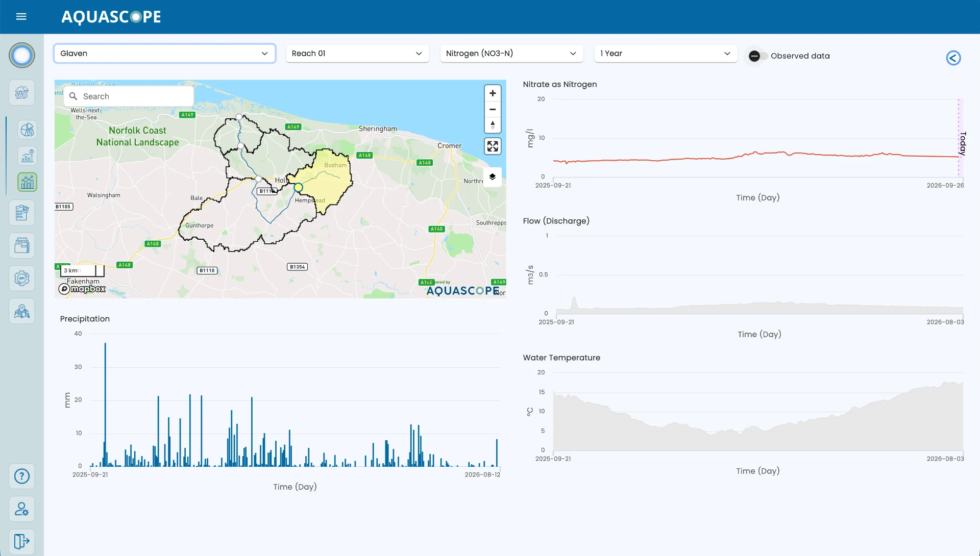Screen dimensions: 980x556
Task: Select the highlighted green chart analytics icon
Action: point(27,182)
